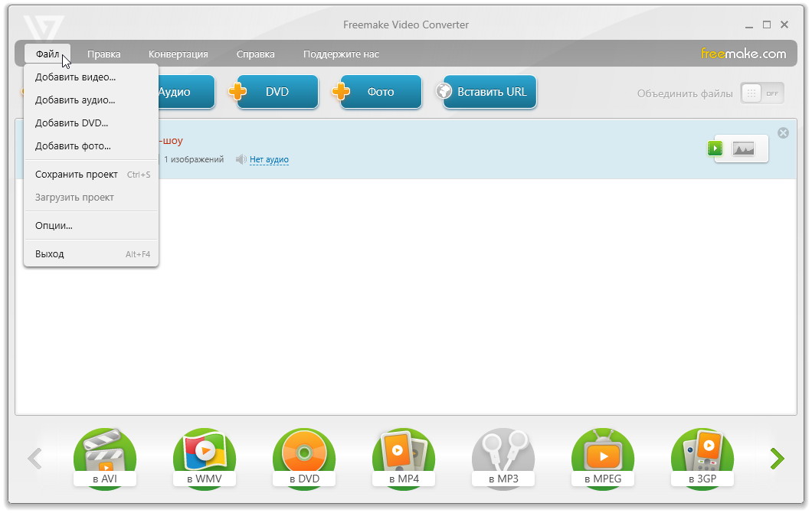Open the slideshow image editor thumbnail
The width and height of the screenshot is (812, 513).
pyautogui.click(x=743, y=149)
